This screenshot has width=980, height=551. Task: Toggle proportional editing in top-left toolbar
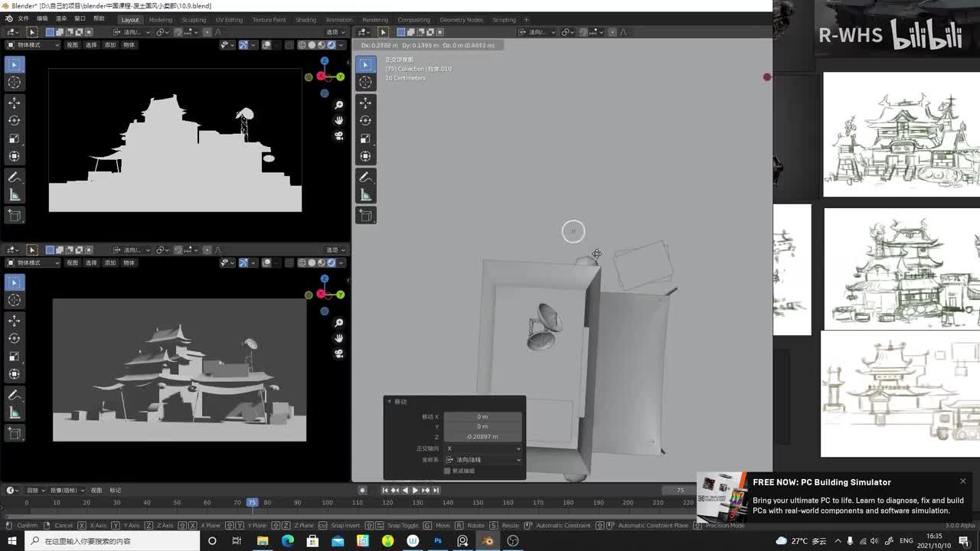tap(207, 32)
